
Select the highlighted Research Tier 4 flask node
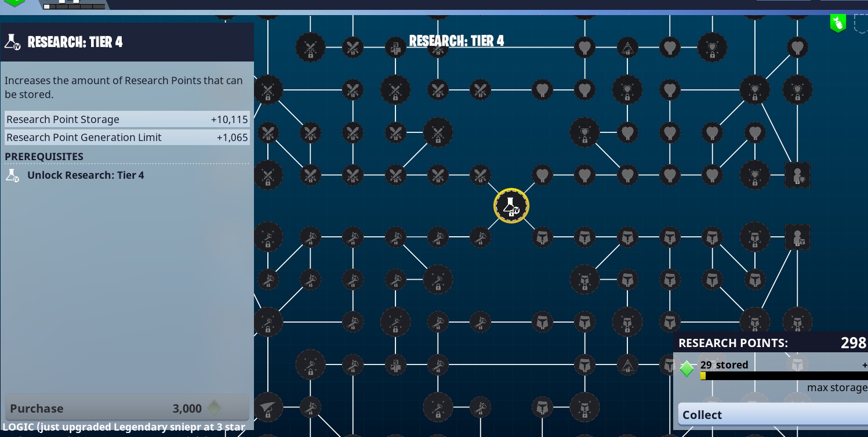point(511,205)
